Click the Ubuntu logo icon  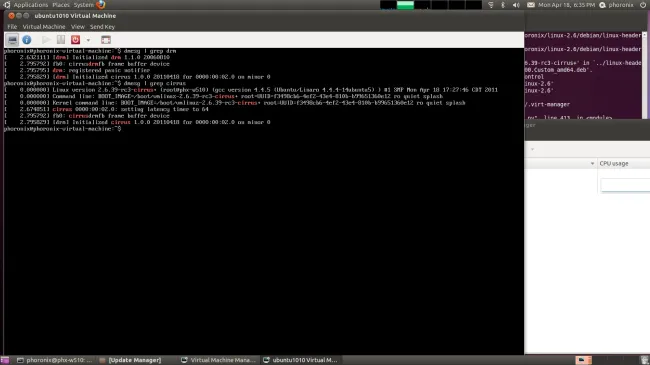click(x=7, y=5)
